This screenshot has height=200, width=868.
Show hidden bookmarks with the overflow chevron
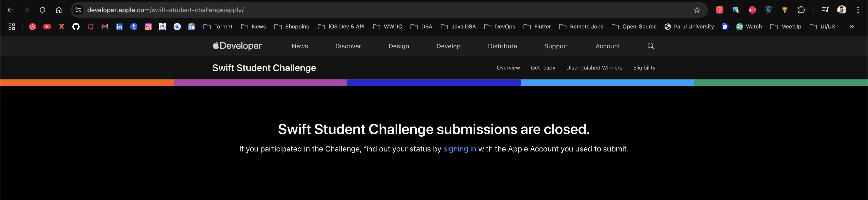(x=851, y=27)
